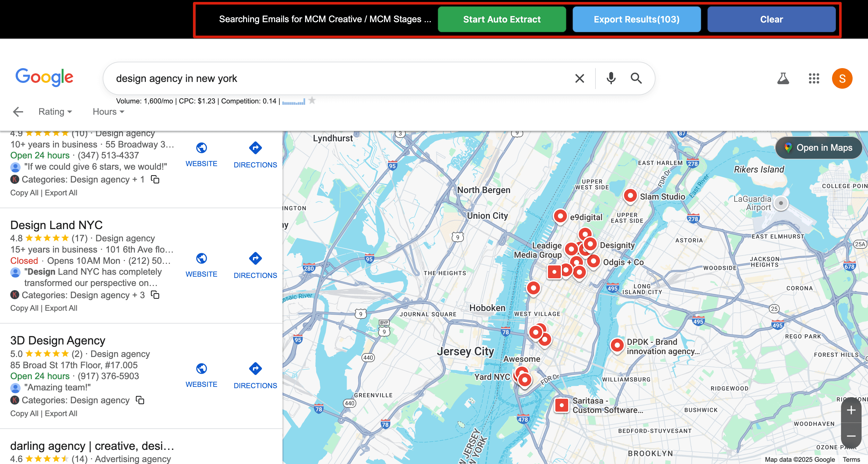
Task: Go back using the back arrow
Action: tap(18, 112)
